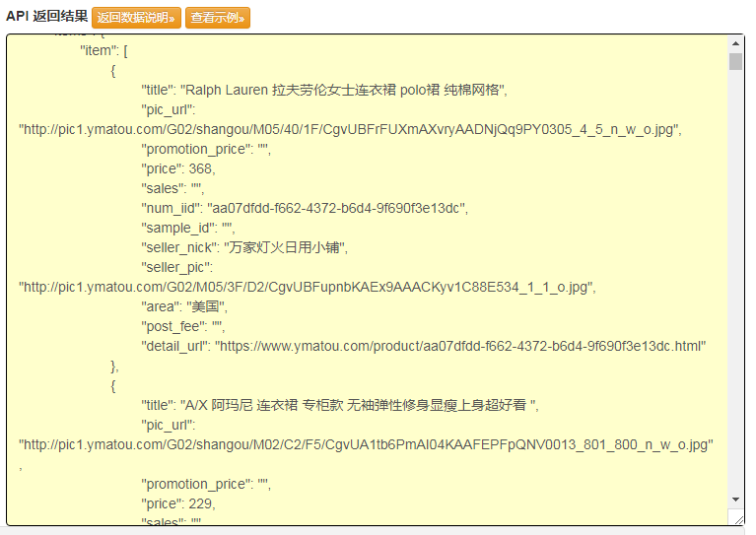This screenshot has height=535, width=756.
Task: Click the second "pic_url": key
Action: (169, 425)
